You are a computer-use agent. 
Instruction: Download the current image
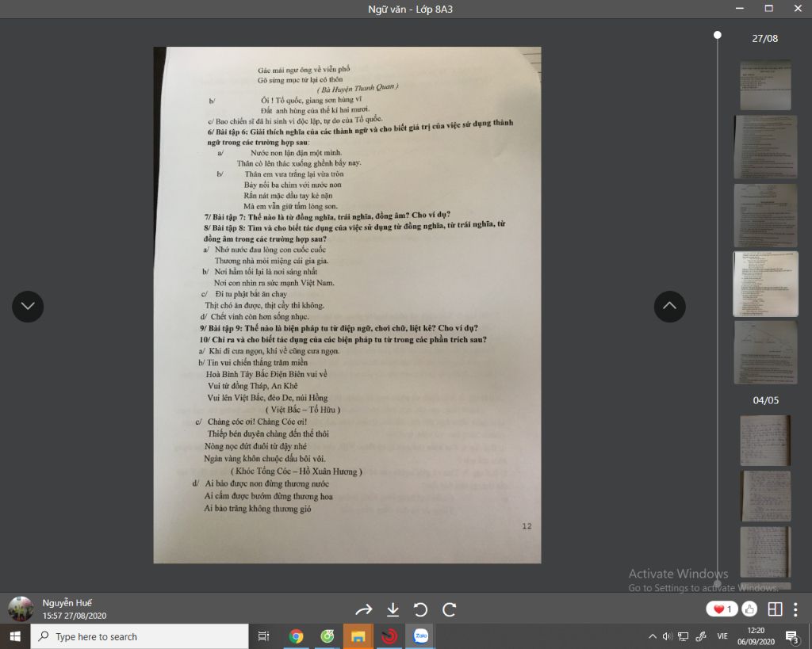[x=393, y=609]
